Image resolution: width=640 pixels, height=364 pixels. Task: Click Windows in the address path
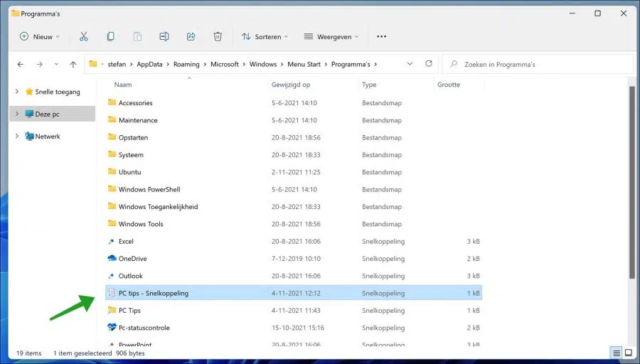[x=263, y=64]
